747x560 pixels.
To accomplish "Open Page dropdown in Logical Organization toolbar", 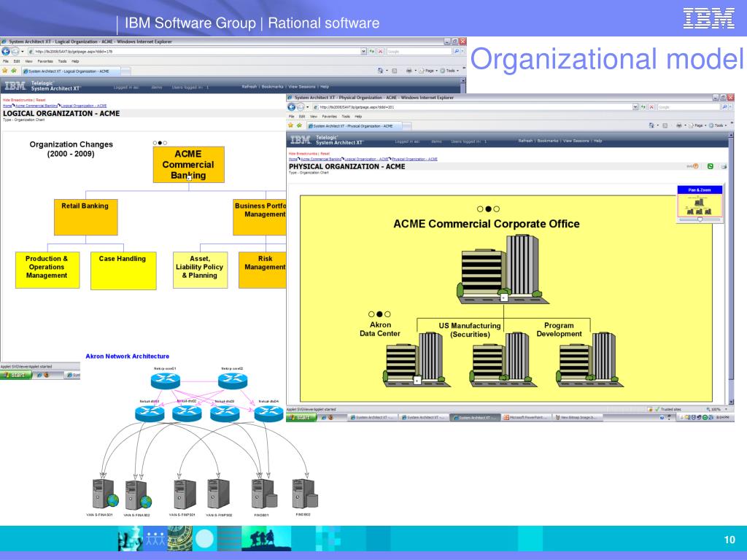I will tap(429, 71).
